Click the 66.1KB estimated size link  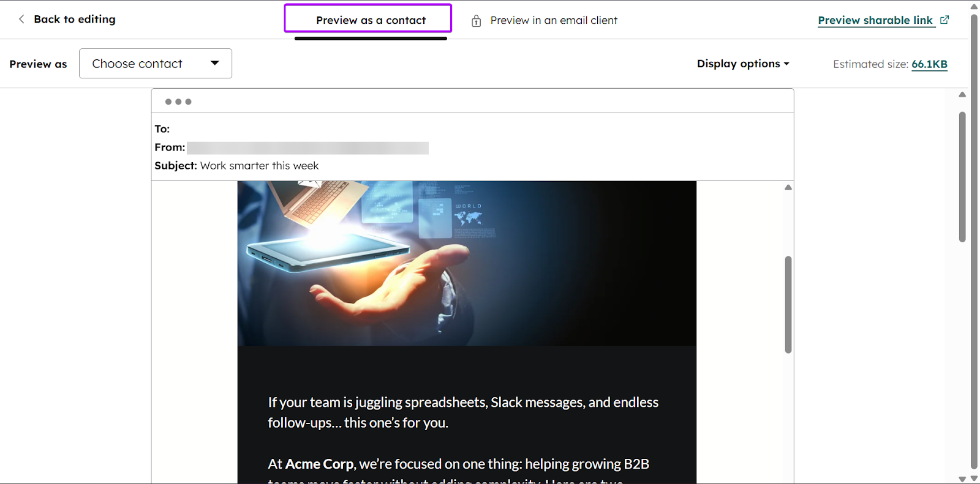pyautogui.click(x=929, y=64)
